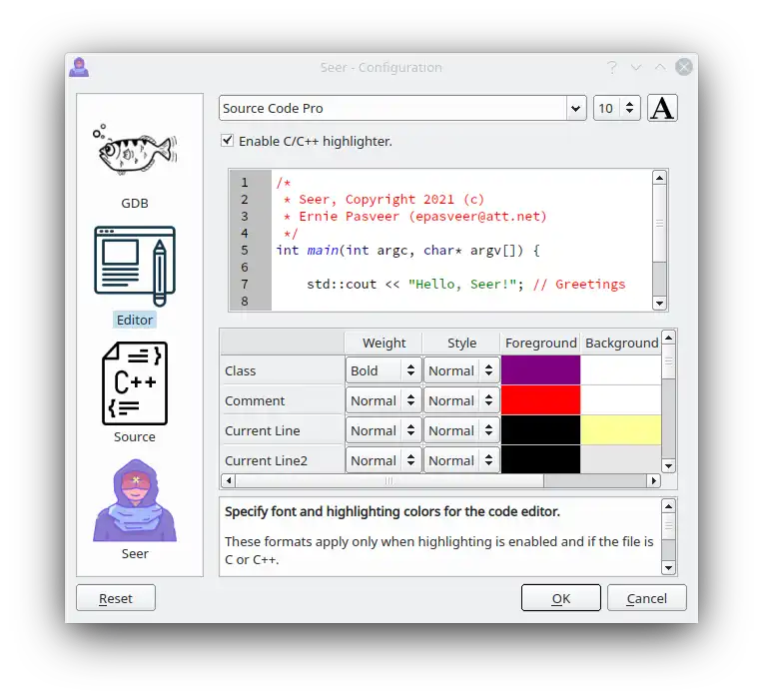The height and width of the screenshot is (700, 763).
Task: Change the Comment weight selector
Action: coord(382,400)
